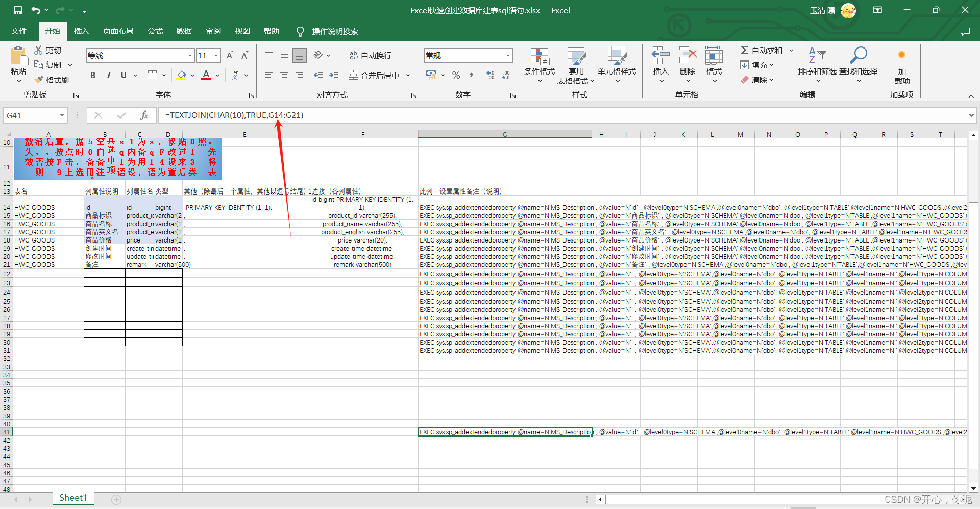Click the Borders grid icon
The height and width of the screenshot is (509, 980).
point(152,75)
